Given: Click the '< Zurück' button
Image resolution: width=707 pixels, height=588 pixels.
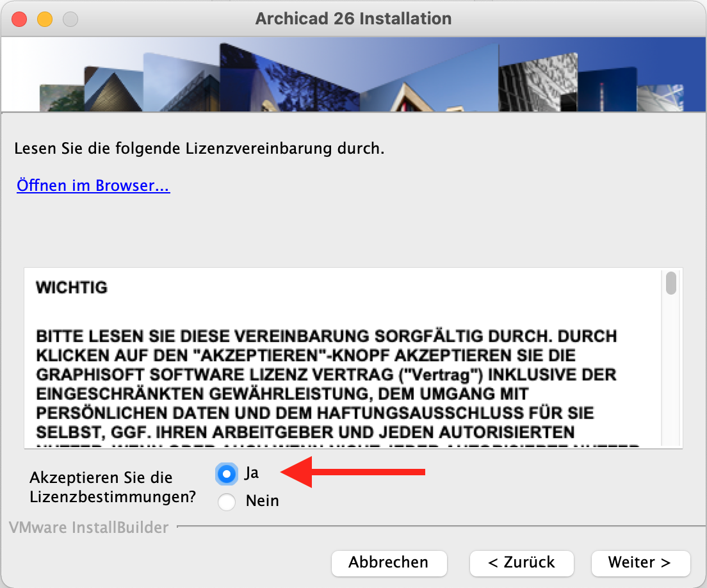Looking at the screenshot, I should click(x=522, y=563).
